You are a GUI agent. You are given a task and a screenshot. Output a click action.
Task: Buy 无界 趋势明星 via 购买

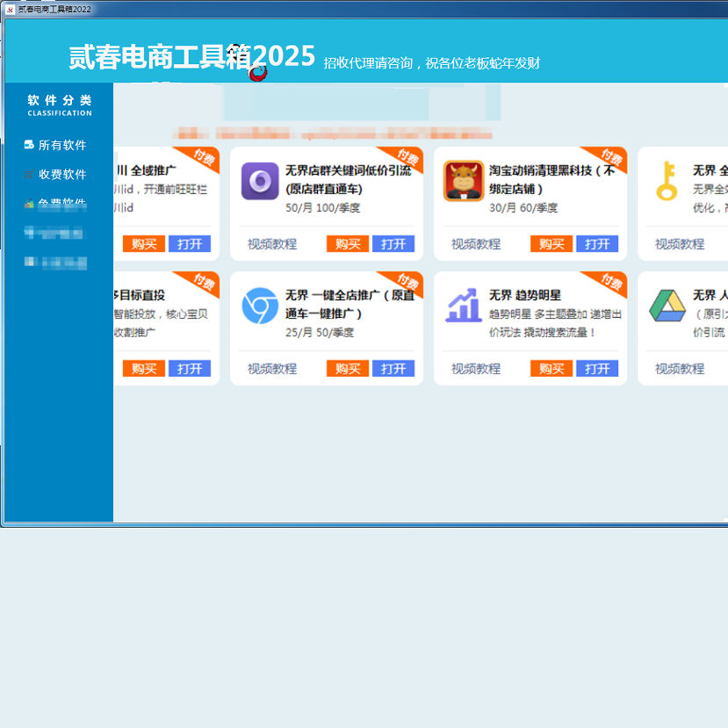click(x=551, y=369)
